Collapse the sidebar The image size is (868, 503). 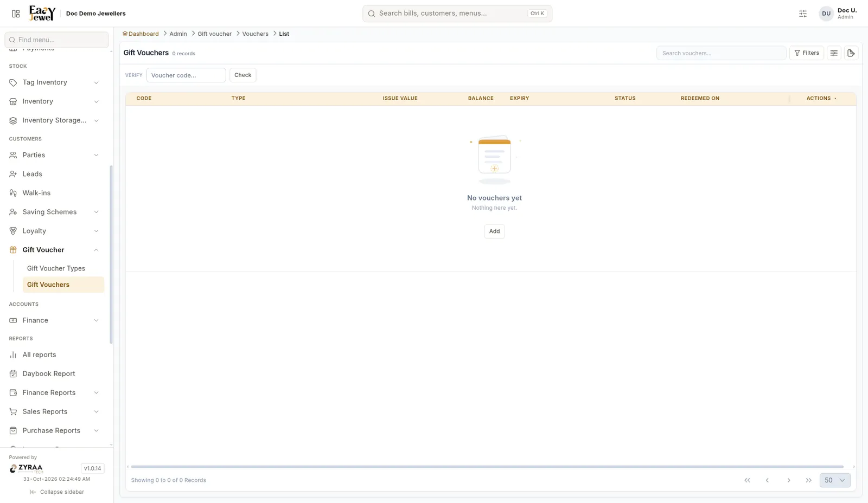point(57,492)
